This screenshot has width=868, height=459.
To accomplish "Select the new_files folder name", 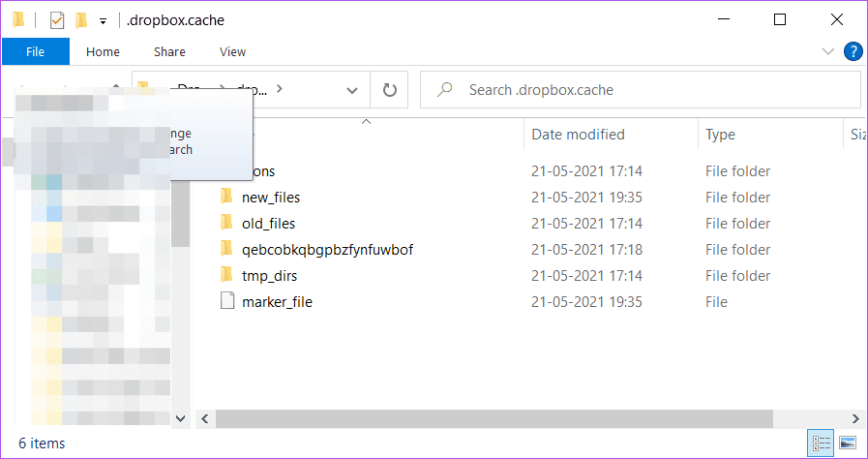I will click(271, 198).
